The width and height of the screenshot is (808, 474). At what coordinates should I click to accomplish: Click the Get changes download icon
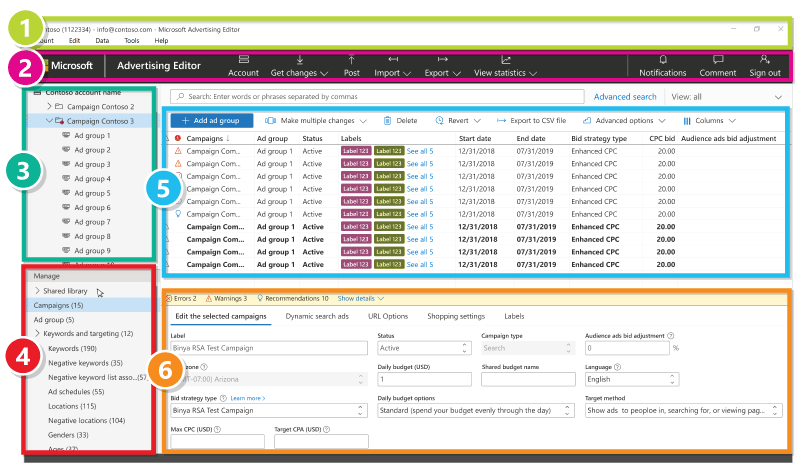click(299, 60)
